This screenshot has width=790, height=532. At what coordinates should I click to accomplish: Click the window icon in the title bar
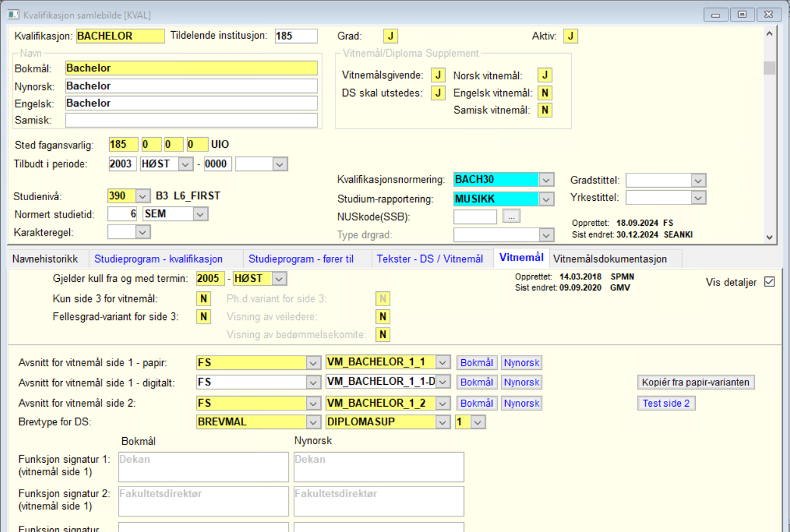point(12,14)
